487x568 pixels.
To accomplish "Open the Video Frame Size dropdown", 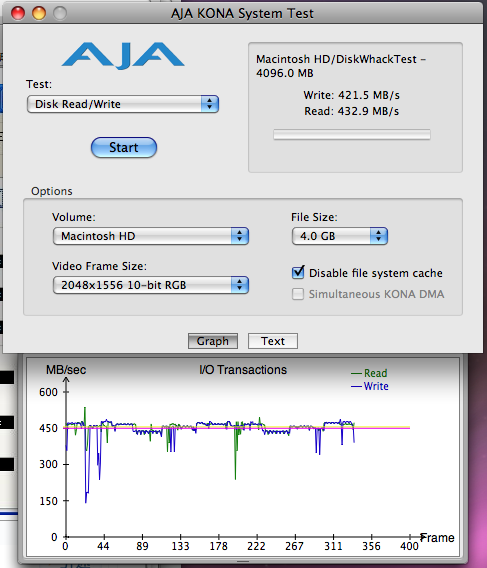I will (x=151, y=285).
